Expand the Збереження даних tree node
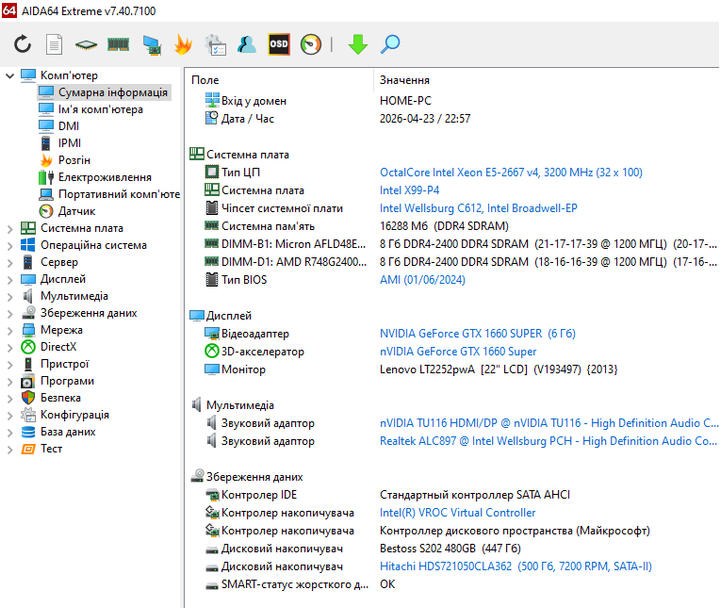Viewport: 720px width, 608px height. (x=10, y=313)
